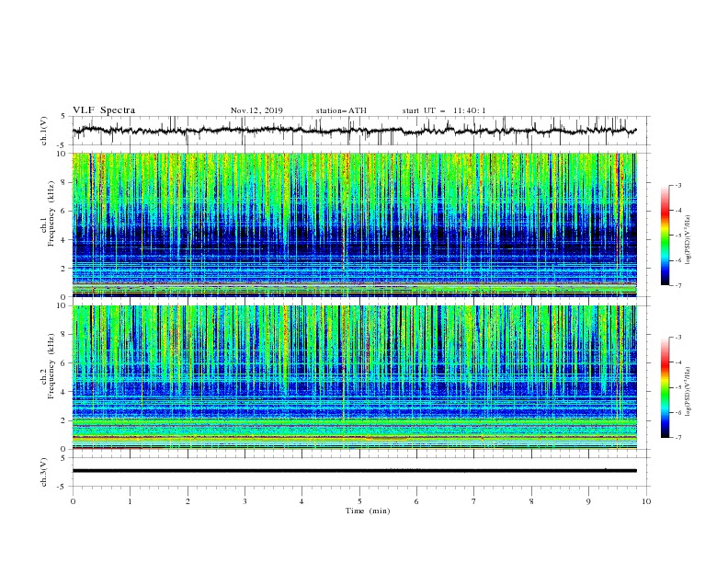Click time axis tick label "3"
Viewport: 728px width, 563px height.
245,501
